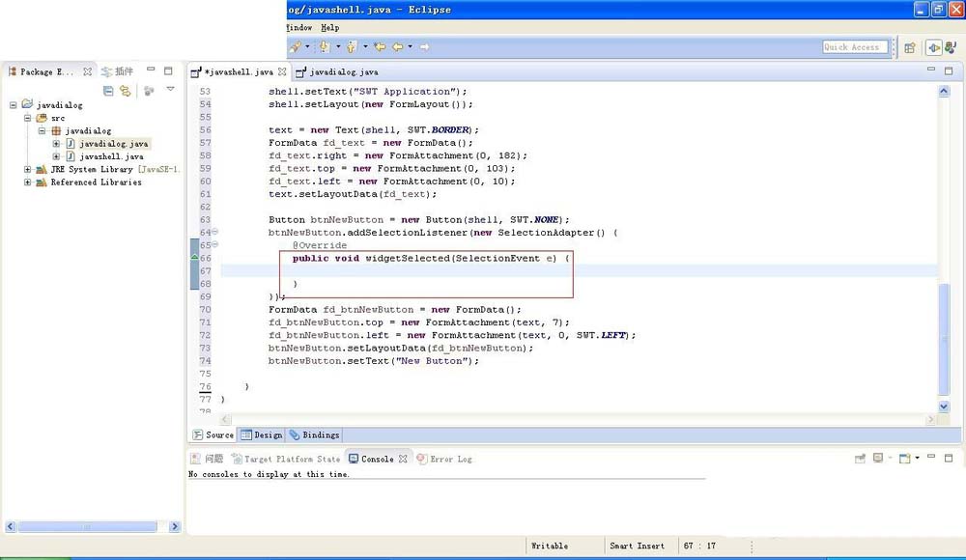This screenshot has height=560, width=966.
Task: Switch to the Design tab
Action: coord(261,434)
